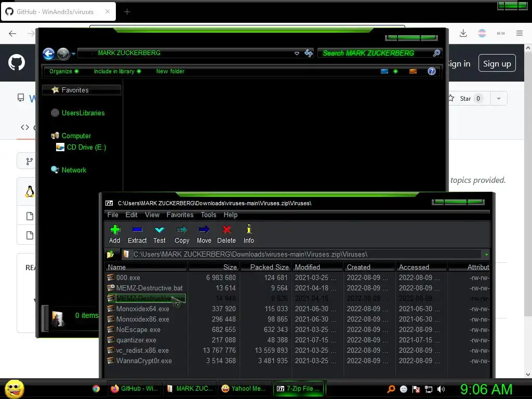Sort by Packed Size column header

[265, 267]
